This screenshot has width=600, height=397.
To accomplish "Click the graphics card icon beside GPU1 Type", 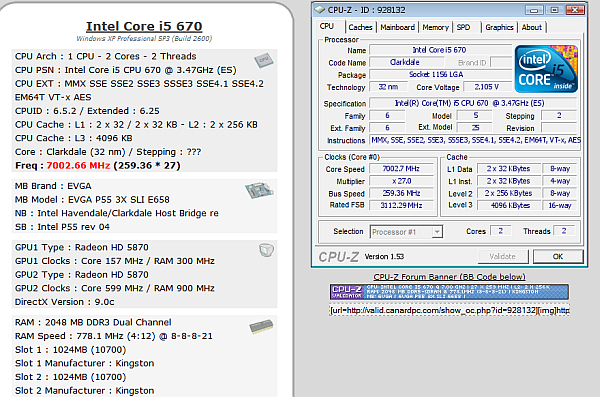I will pyautogui.click(x=266, y=250).
